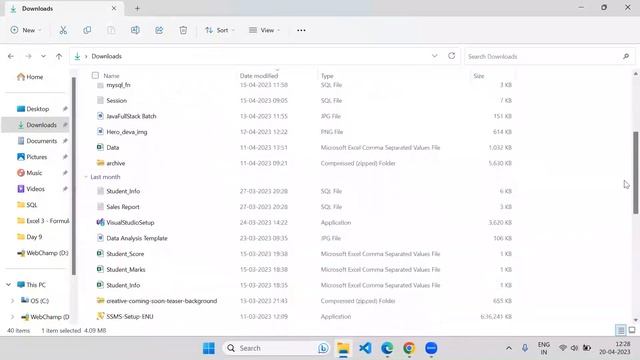
Task: Click the navigation pane scrollbar
Action: click(73, 176)
